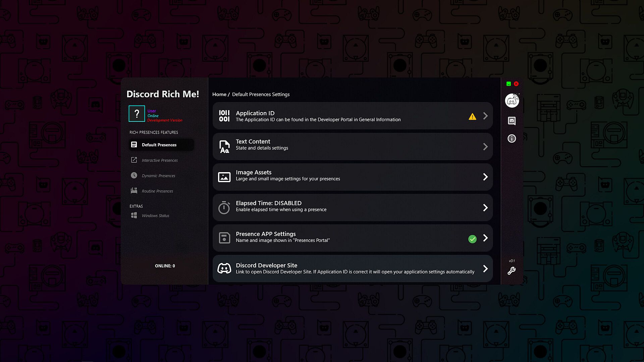Close the app with red button
644x362 pixels.
pyautogui.click(x=516, y=84)
